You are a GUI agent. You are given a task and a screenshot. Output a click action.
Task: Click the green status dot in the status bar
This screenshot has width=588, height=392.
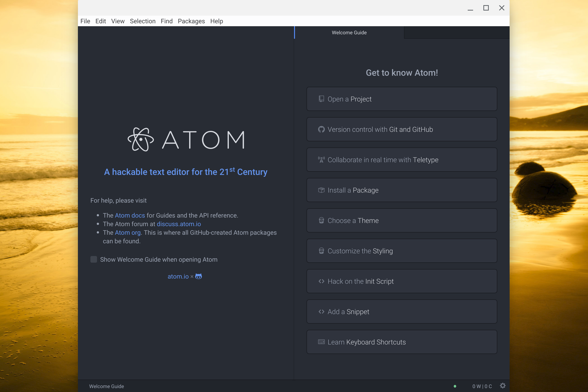click(x=455, y=386)
